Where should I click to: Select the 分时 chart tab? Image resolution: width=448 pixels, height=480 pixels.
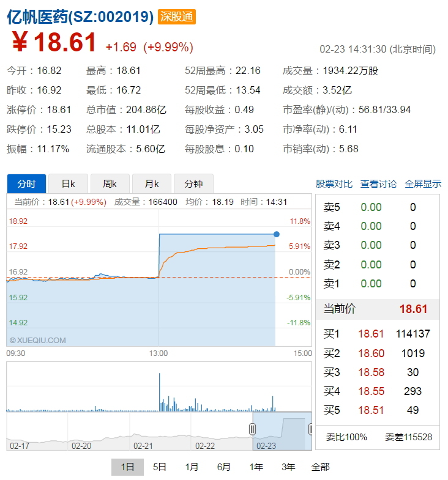pos(26,183)
